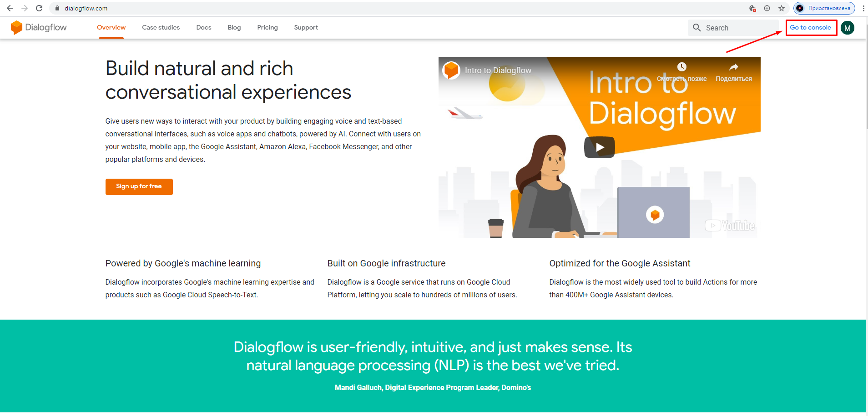Select the Overview tab
Viewport: 868px width, 416px height.
pos(111,27)
